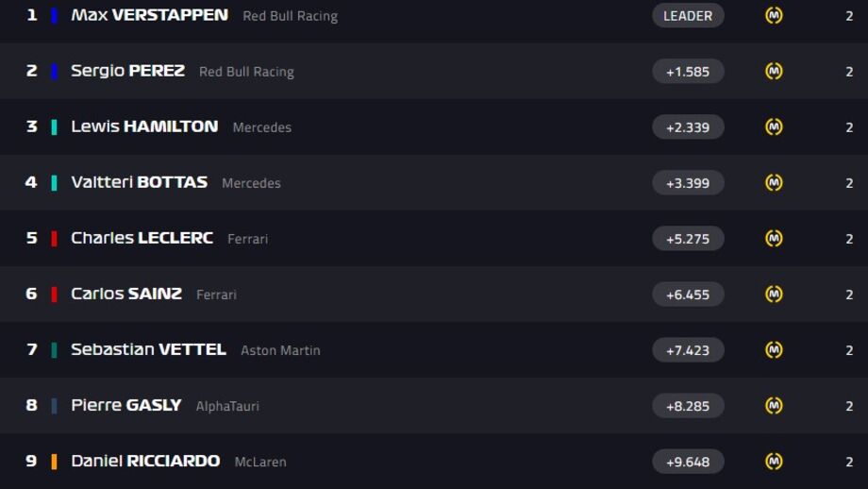
Task: Click the +9.648 interval badge
Action: pos(688,462)
